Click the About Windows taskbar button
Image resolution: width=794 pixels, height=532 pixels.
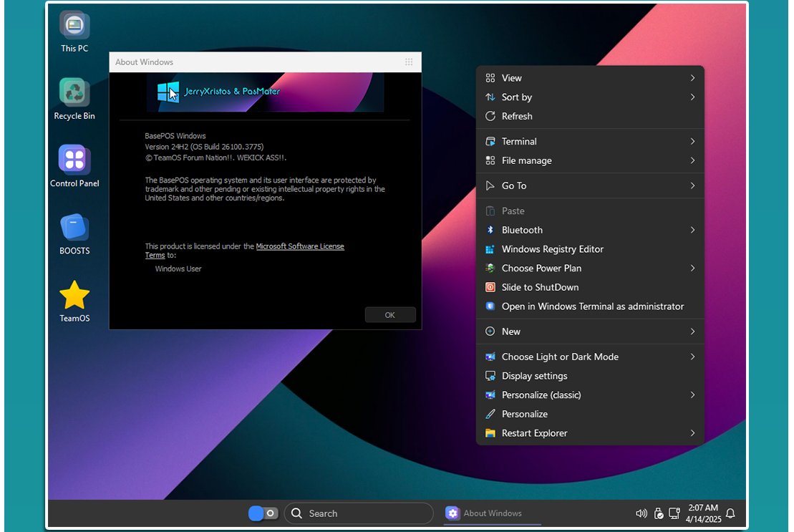[484, 513]
